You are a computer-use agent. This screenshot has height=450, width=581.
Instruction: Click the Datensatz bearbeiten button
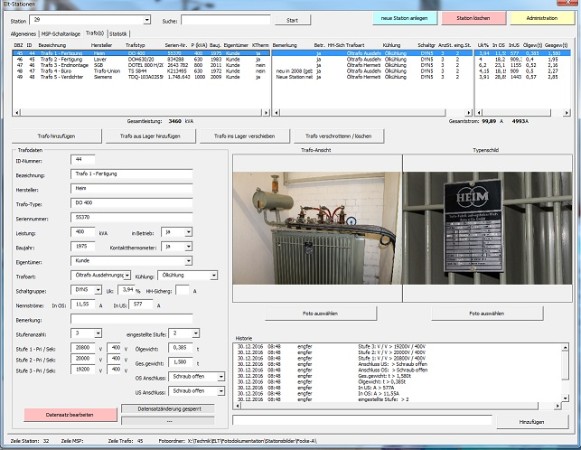pos(70,415)
